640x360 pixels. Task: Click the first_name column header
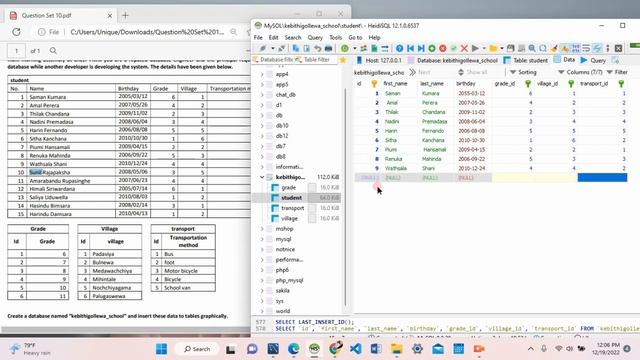click(x=395, y=84)
